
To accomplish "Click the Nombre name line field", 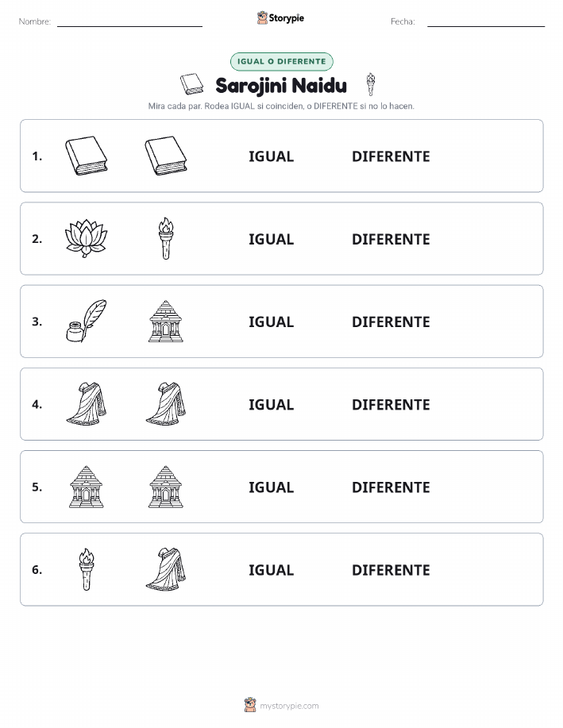I will [x=129, y=21].
